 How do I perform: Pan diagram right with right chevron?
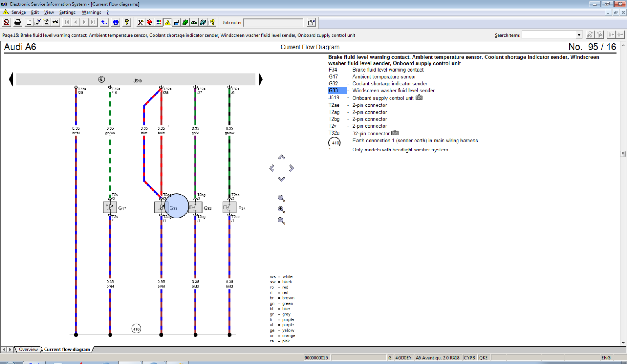click(291, 168)
